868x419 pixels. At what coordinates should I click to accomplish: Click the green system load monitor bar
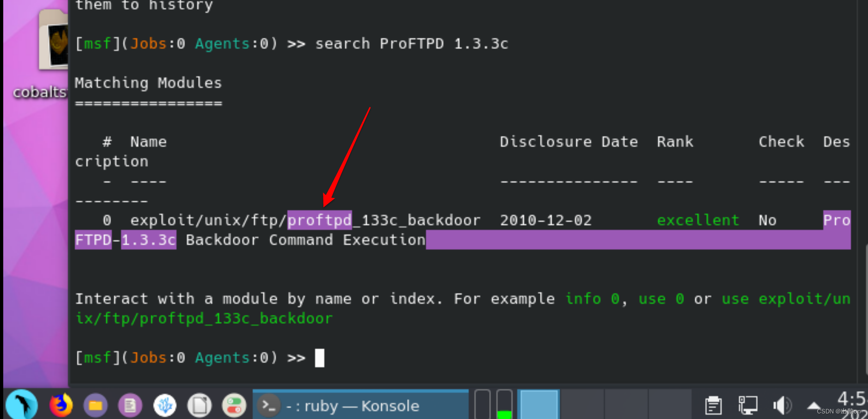[504, 405]
